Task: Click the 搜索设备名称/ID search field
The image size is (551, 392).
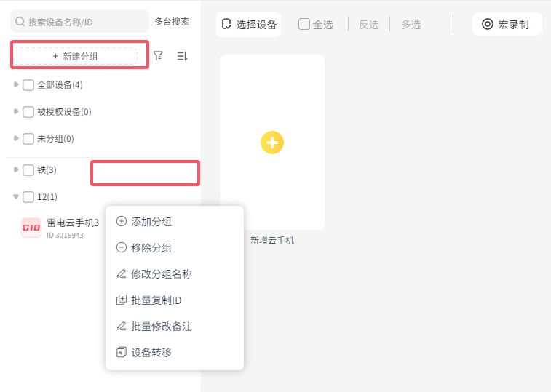Action: (84, 22)
